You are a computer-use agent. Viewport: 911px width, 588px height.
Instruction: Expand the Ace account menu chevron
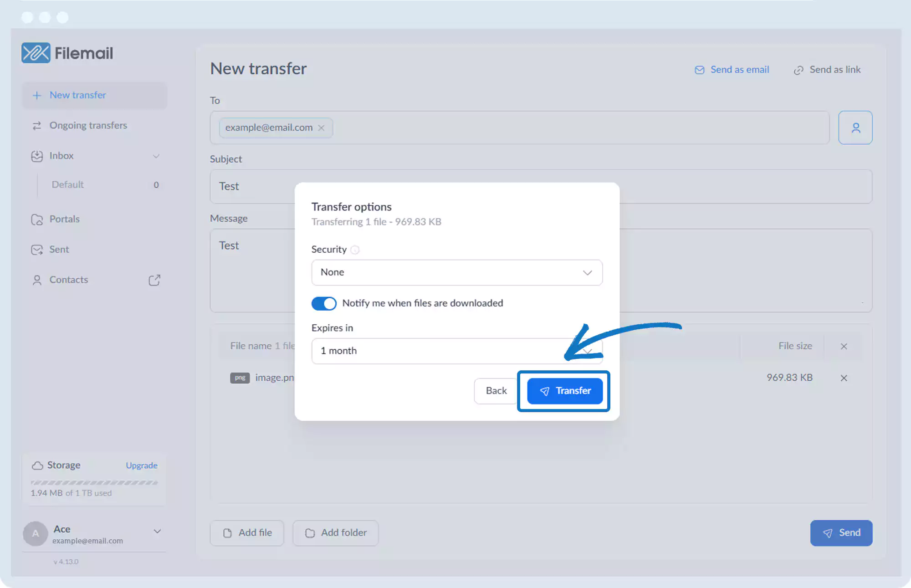pyautogui.click(x=157, y=531)
